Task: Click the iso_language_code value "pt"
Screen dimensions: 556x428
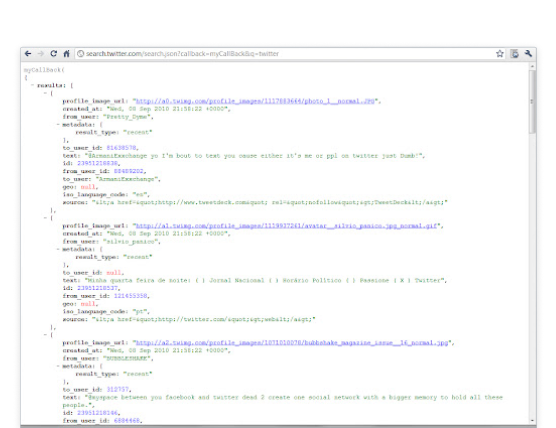Action: coord(140,312)
